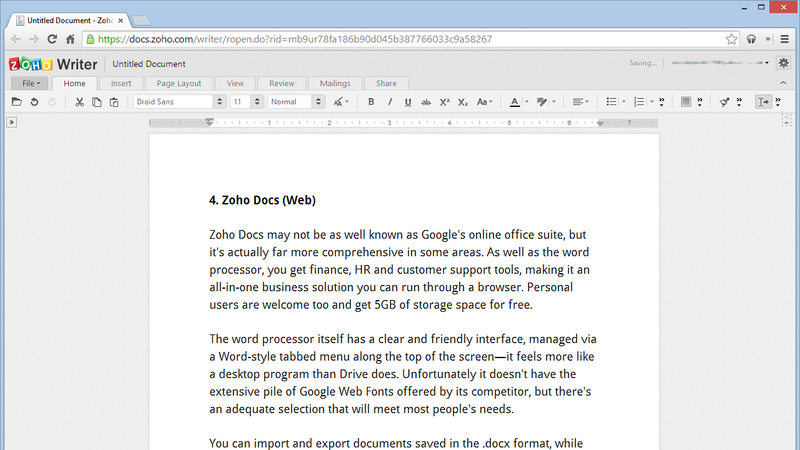Click the '4. Zoho Docs (Web)' heading
Screen dimensions: 800x450
coord(262,200)
